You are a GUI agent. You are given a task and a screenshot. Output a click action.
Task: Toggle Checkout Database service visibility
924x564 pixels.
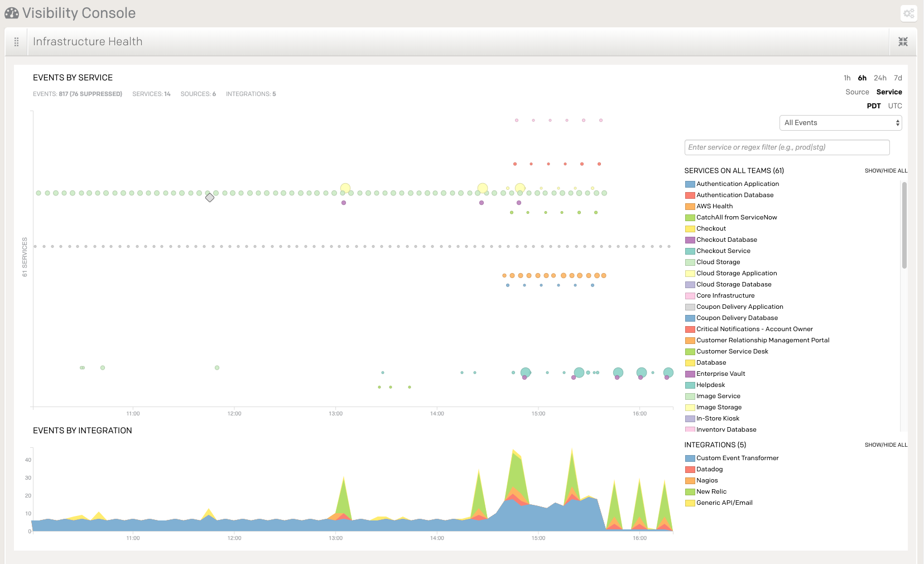pos(721,240)
